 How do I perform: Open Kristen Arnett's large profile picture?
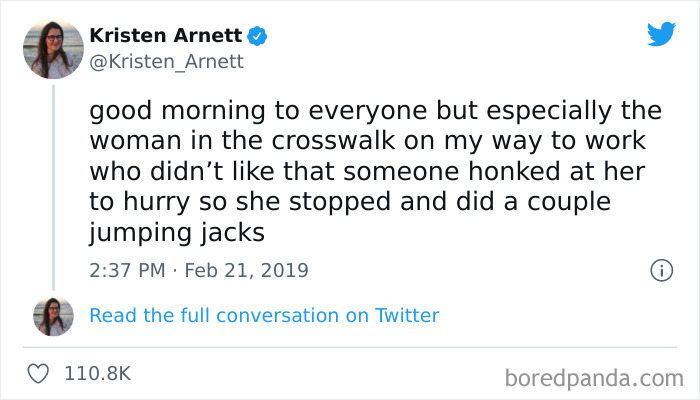click(53, 49)
